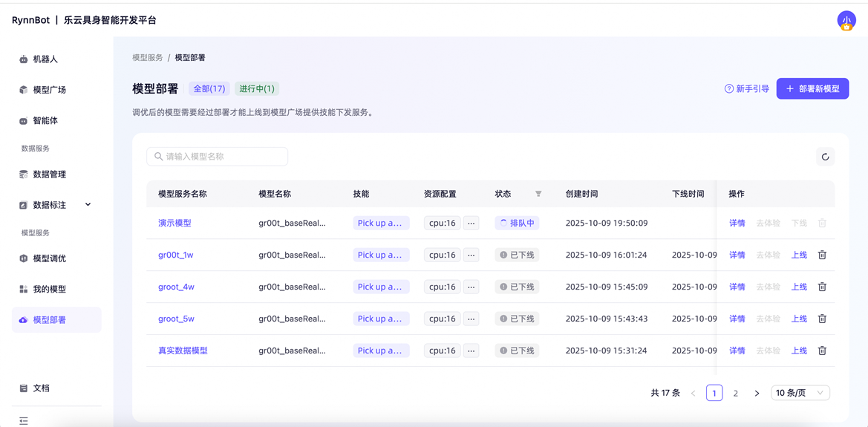View 详情 for gr00t_1w
Image resolution: width=868 pixels, height=427 pixels.
[737, 255]
